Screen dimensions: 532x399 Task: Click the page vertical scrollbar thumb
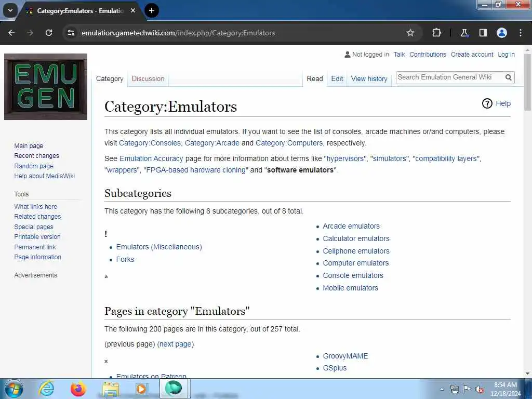pyautogui.click(x=527, y=82)
